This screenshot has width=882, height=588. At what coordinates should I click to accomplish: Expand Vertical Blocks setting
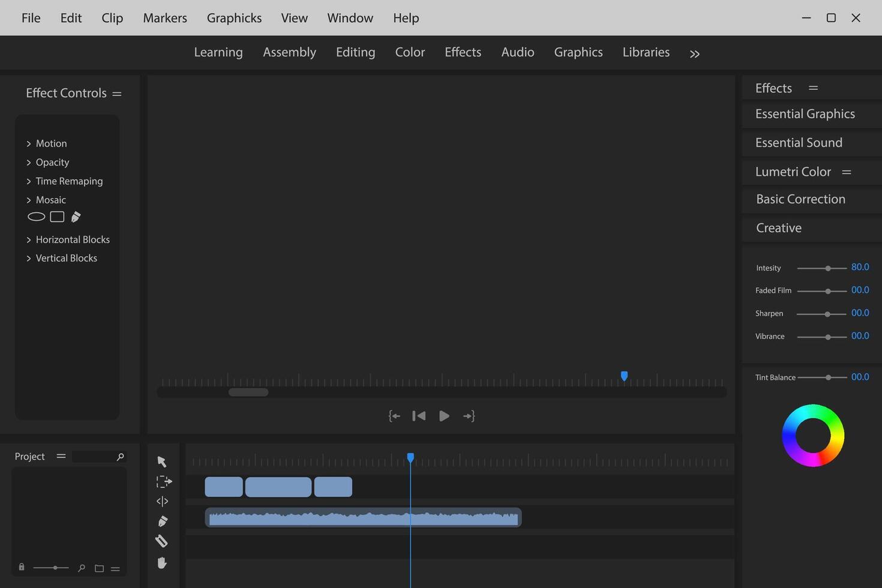click(28, 258)
